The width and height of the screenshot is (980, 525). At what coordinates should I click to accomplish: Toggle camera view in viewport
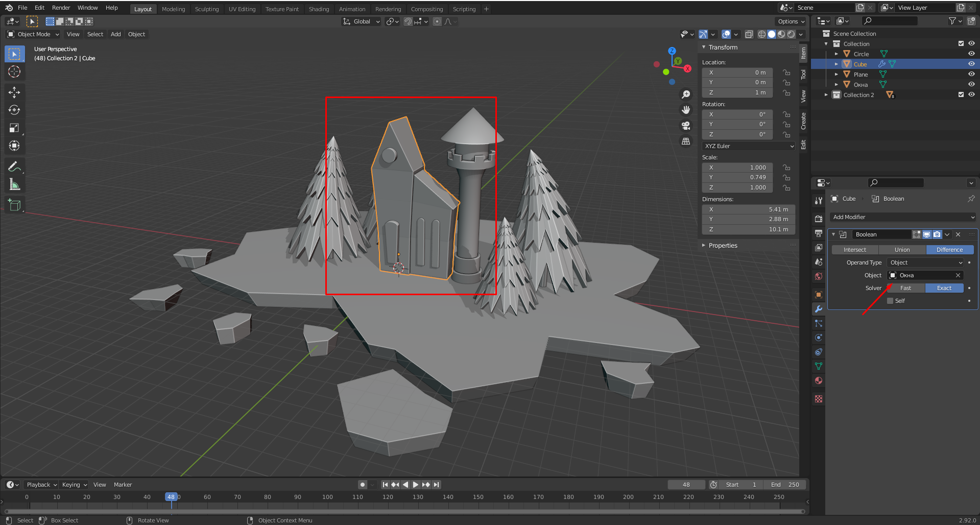pos(686,126)
